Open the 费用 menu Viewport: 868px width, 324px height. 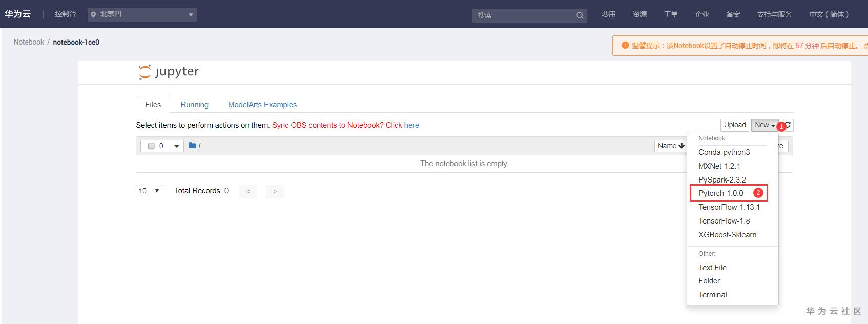pos(609,14)
